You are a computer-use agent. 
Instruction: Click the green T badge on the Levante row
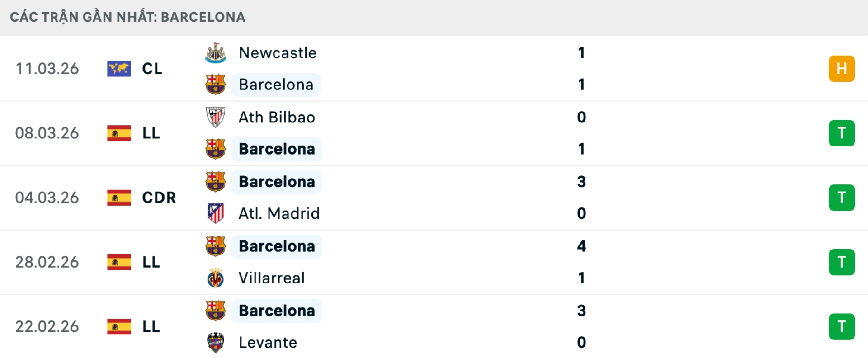(842, 327)
